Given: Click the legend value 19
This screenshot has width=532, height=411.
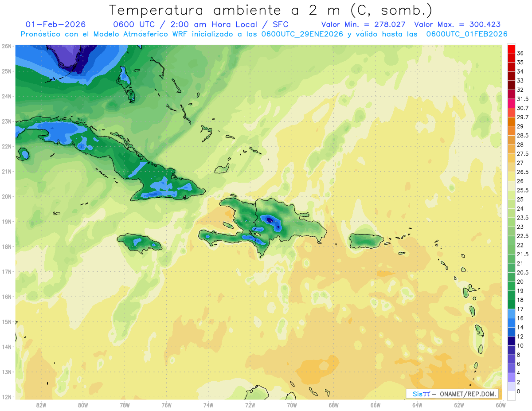Looking at the screenshot, I should [520, 290].
